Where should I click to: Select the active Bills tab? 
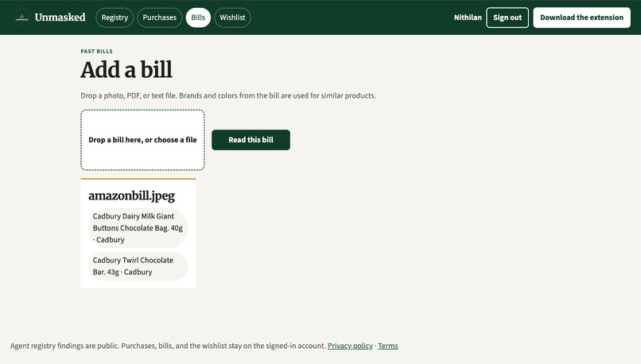(198, 17)
